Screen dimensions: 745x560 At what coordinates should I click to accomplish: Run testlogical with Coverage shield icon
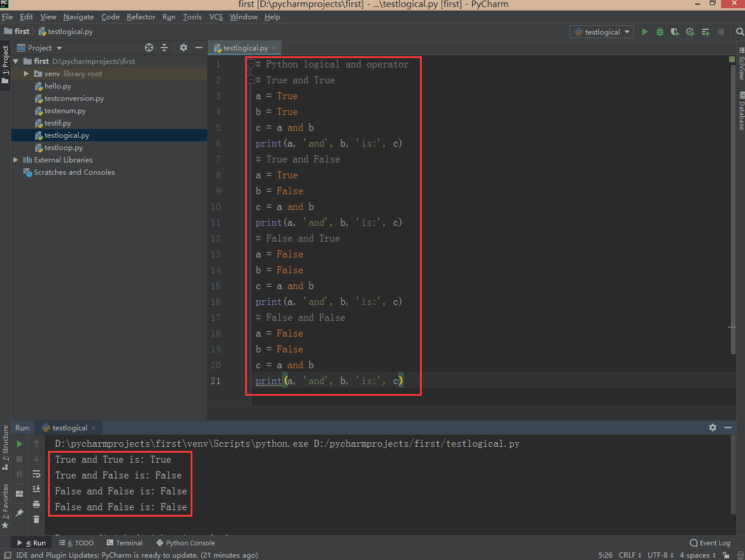pos(675,32)
